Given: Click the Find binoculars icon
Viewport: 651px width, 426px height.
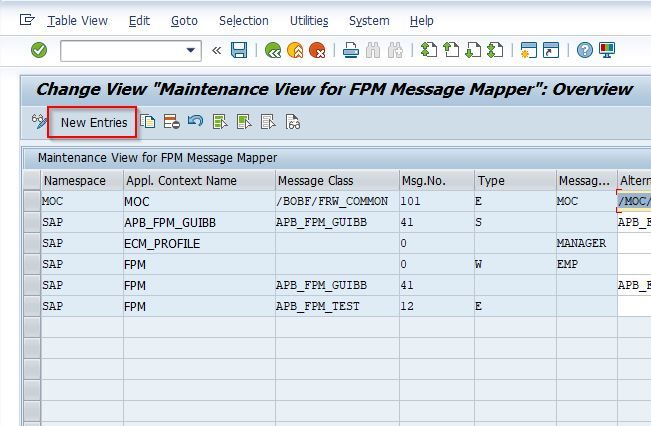Looking at the screenshot, I should tap(373, 51).
